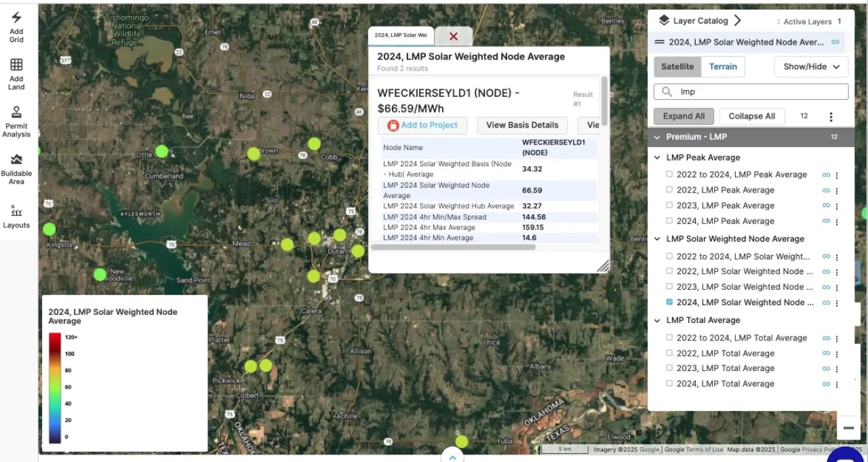Image resolution: width=868 pixels, height=462 pixels.
Task: Click the map zoom out minus button
Action: [x=848, y=428]
